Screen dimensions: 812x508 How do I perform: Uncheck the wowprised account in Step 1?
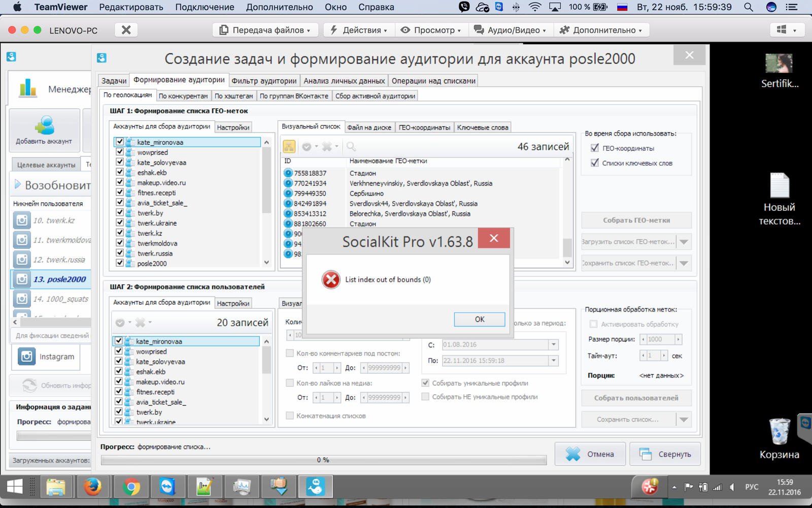120,152
